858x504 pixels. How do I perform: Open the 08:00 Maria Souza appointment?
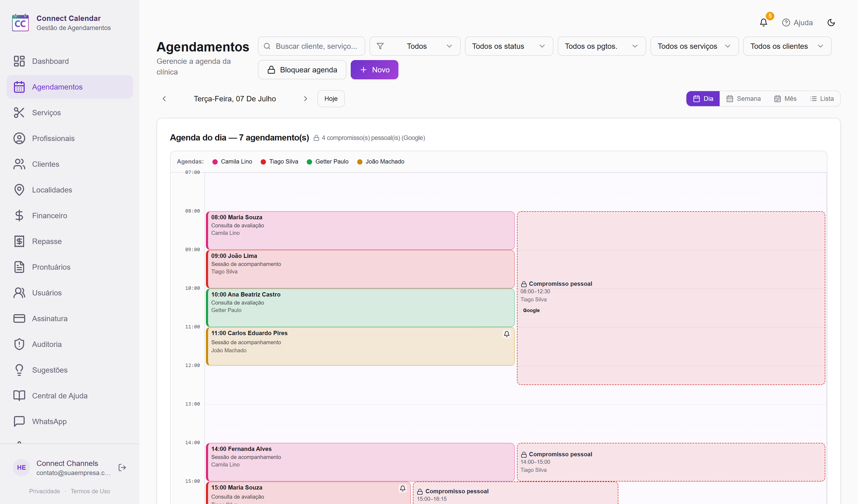coord(360,231)
